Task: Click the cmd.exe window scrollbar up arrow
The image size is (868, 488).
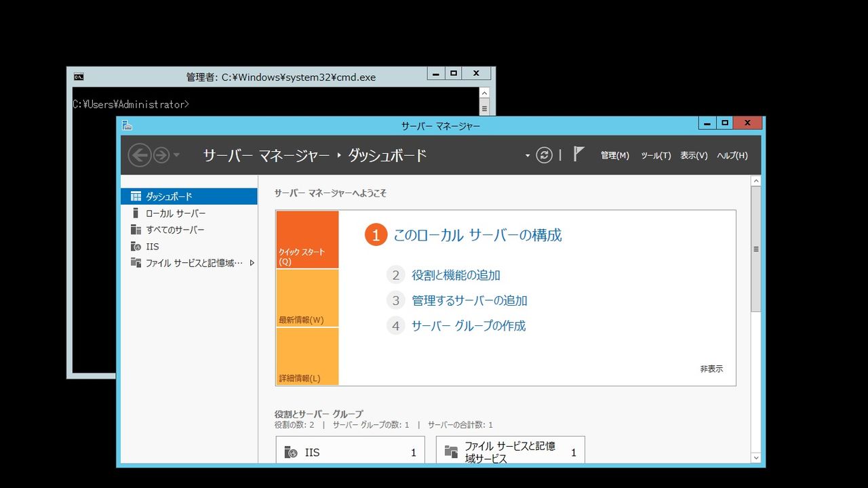Action: pyautogui.click(x=484, y=94)
